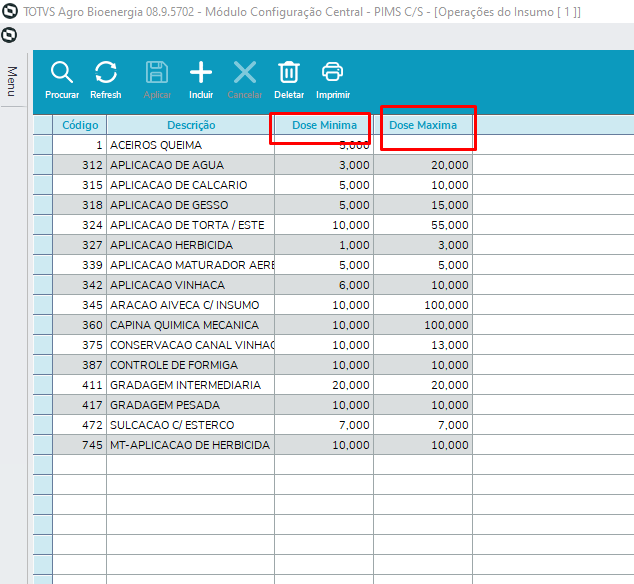This screenshot has height=584, width=634.
Task: Click Dose Maxima 100,000 for ARACAO AIVECA
Action: coord(423,305)
